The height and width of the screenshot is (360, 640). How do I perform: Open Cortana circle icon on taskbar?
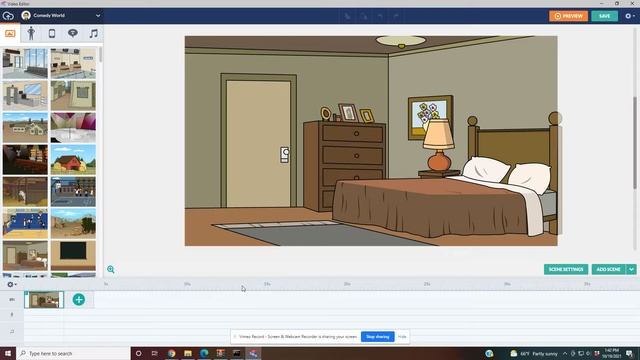click(138, 353)
